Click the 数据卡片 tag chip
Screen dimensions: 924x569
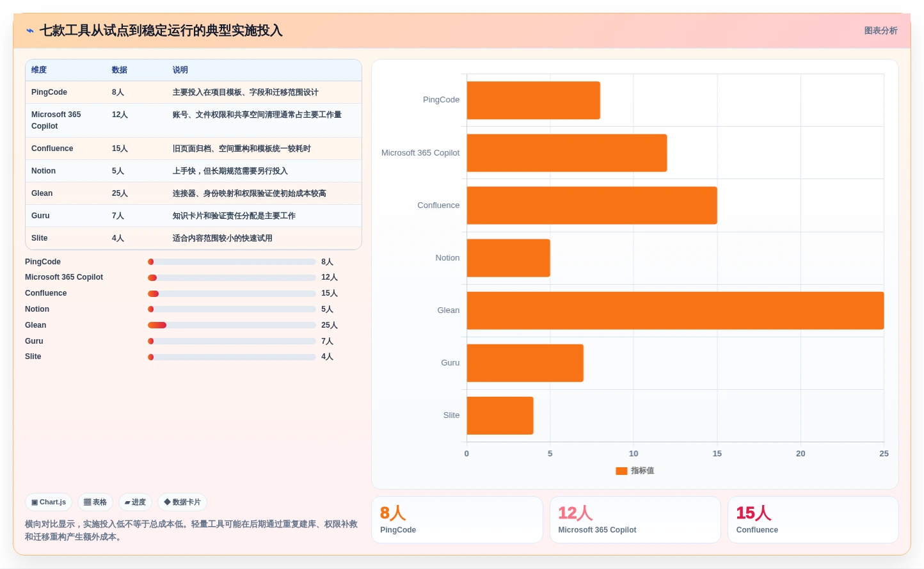(x=182, y=502)
